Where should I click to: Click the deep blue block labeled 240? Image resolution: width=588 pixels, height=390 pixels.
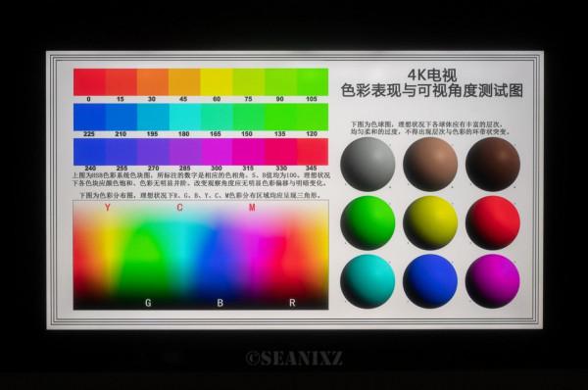89,152
